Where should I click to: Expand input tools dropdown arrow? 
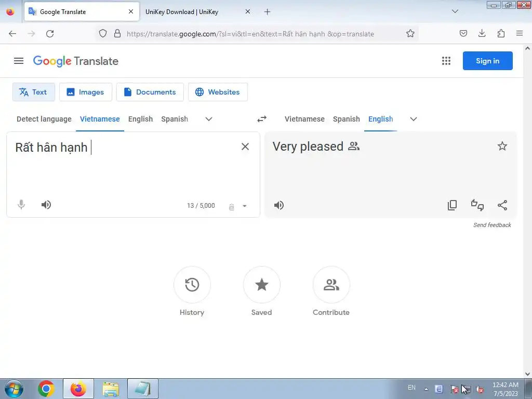[x=244, y=206]
